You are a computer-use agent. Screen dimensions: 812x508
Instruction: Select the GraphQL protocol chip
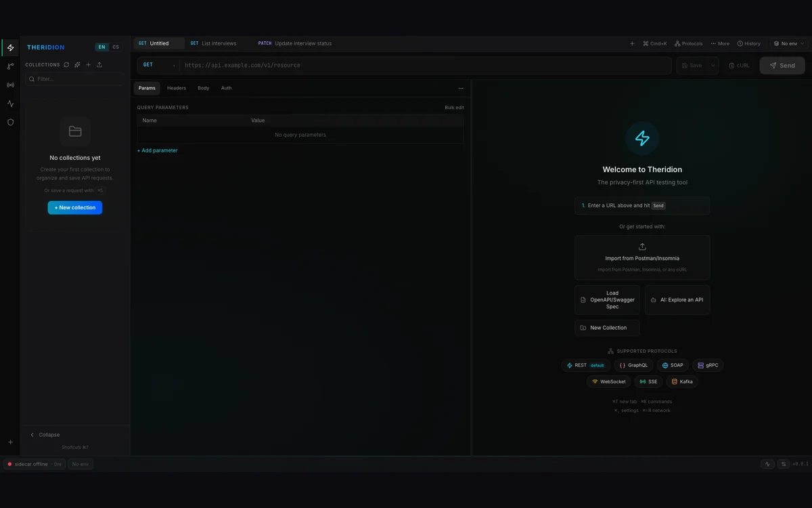point(634,365)
